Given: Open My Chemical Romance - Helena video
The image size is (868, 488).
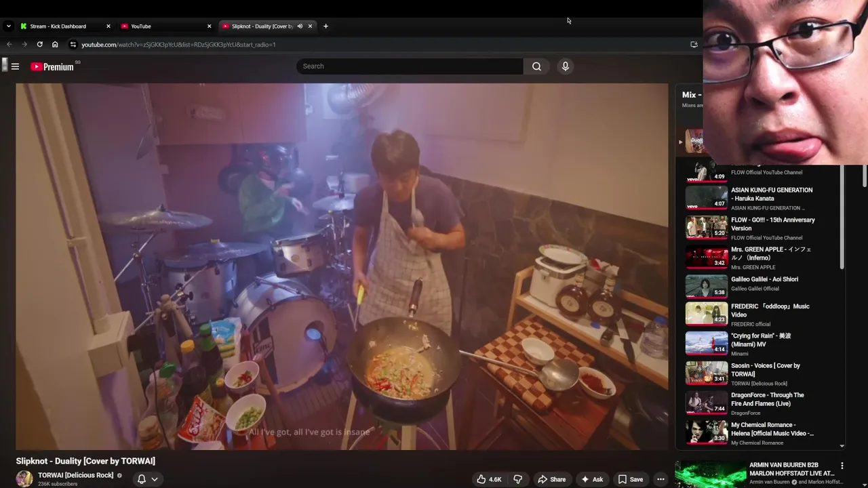Looking at the screenshot, I should coord(772,429).
